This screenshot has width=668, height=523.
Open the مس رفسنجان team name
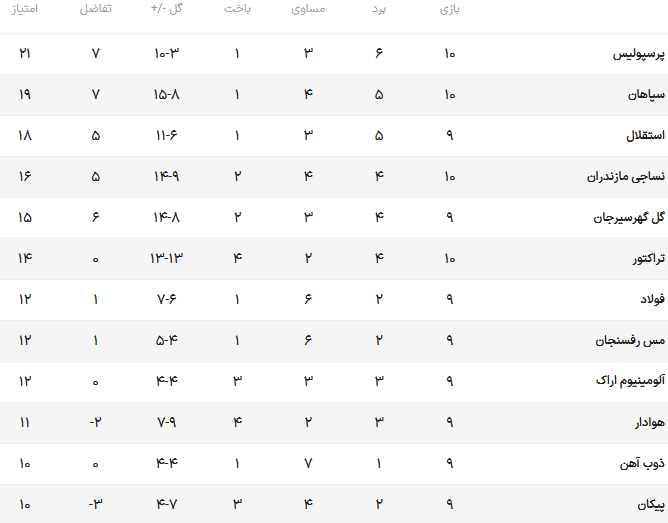coord(630,341)
